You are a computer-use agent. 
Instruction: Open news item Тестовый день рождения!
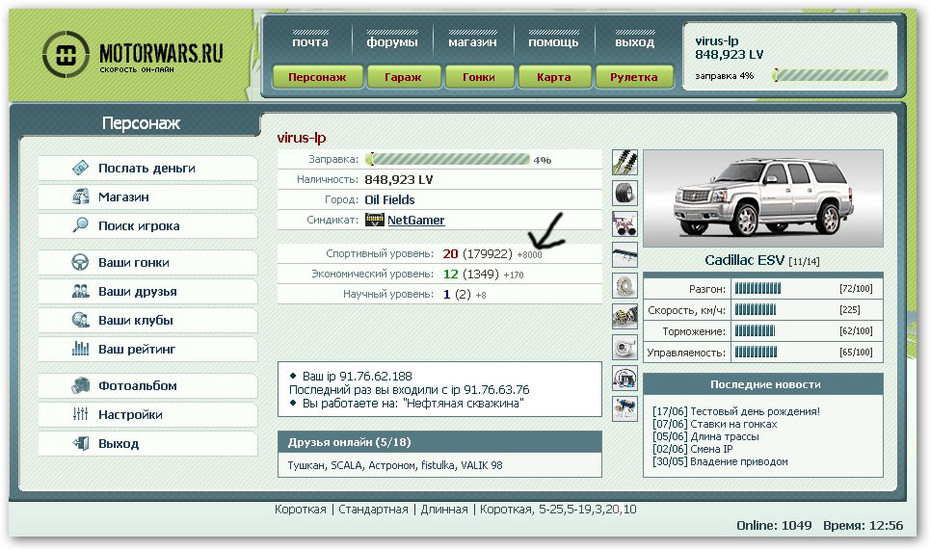pyautogui.click(x=755, y=411)
